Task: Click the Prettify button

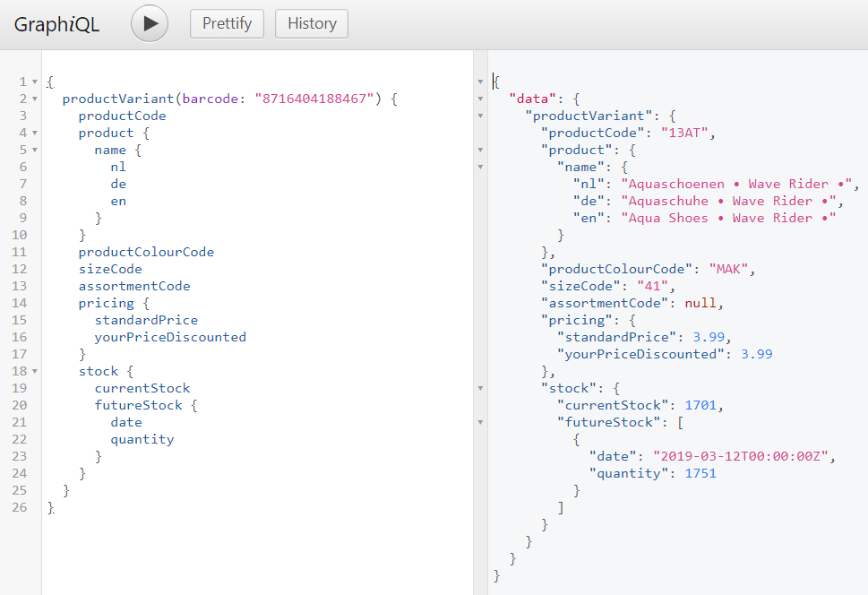Action: tap(227, 24)
